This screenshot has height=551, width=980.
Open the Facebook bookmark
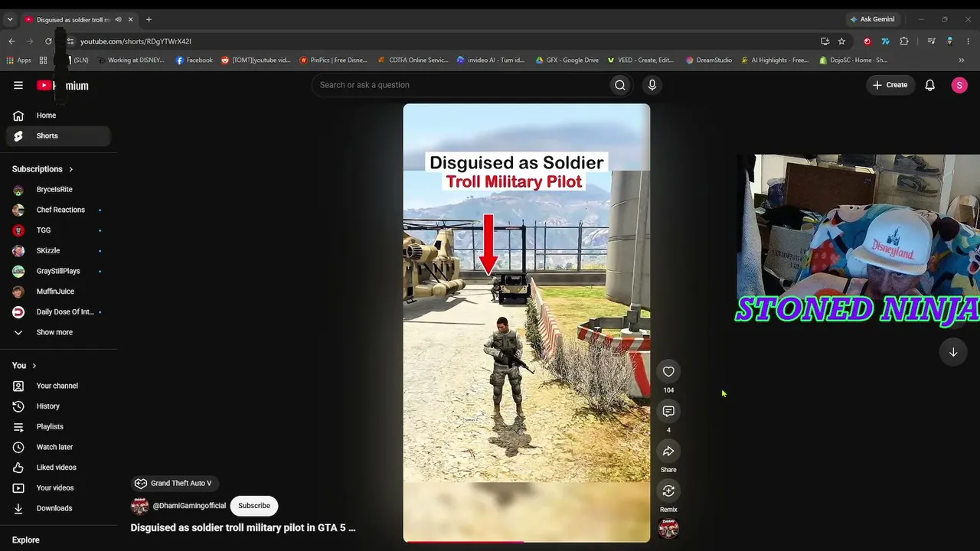point(194,60)
